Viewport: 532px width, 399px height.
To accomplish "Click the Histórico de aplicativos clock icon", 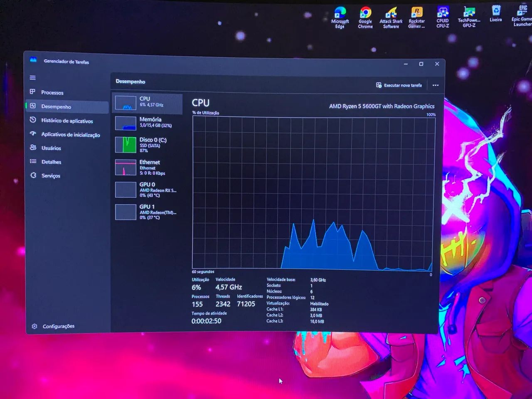I will pos(33,120).
